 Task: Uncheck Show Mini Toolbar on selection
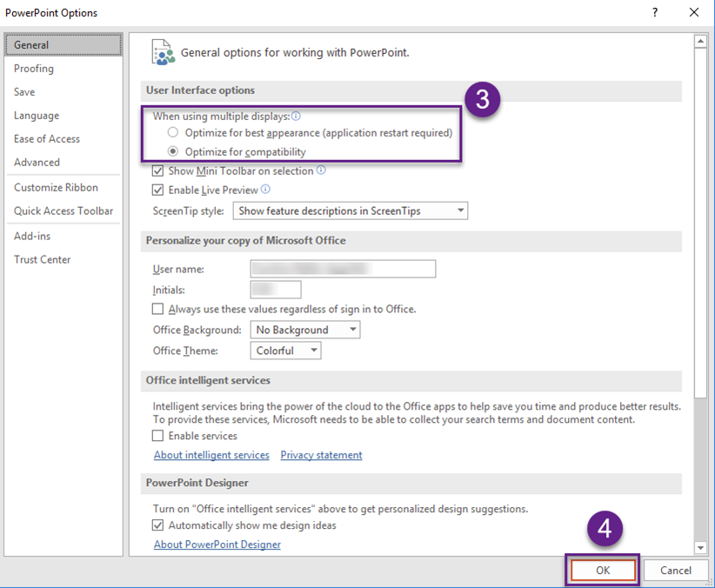[x=157, y=171]
